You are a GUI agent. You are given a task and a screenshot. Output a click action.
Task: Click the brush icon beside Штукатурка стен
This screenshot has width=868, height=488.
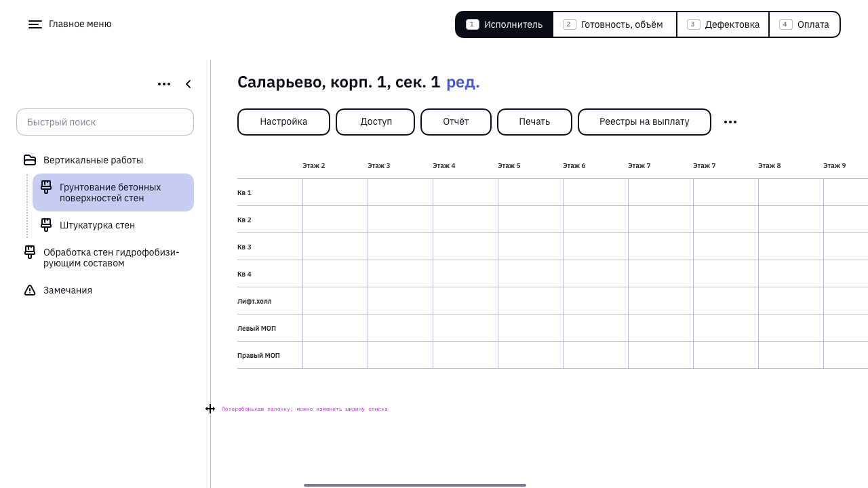coord(46,224)
